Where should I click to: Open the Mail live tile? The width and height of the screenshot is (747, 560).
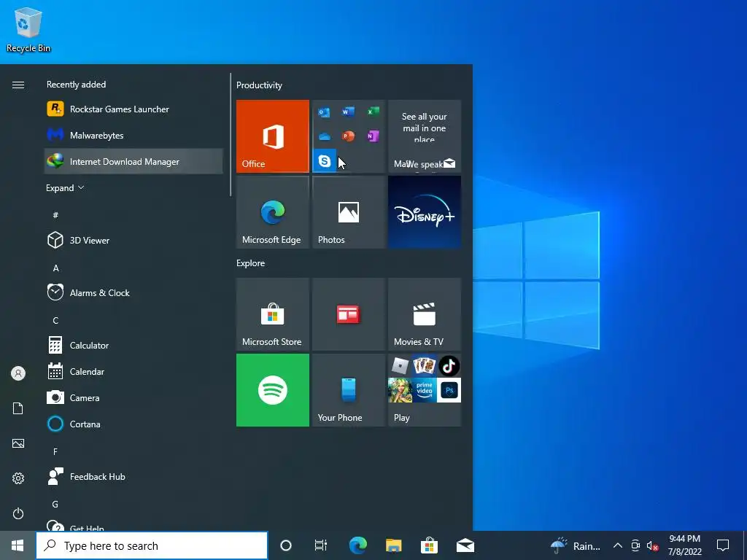[425, 136]
